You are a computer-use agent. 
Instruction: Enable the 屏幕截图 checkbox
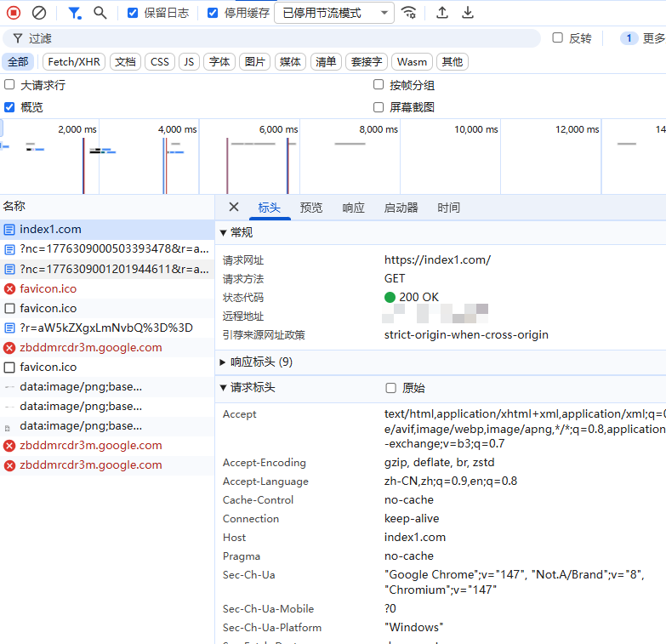(379, 107)
